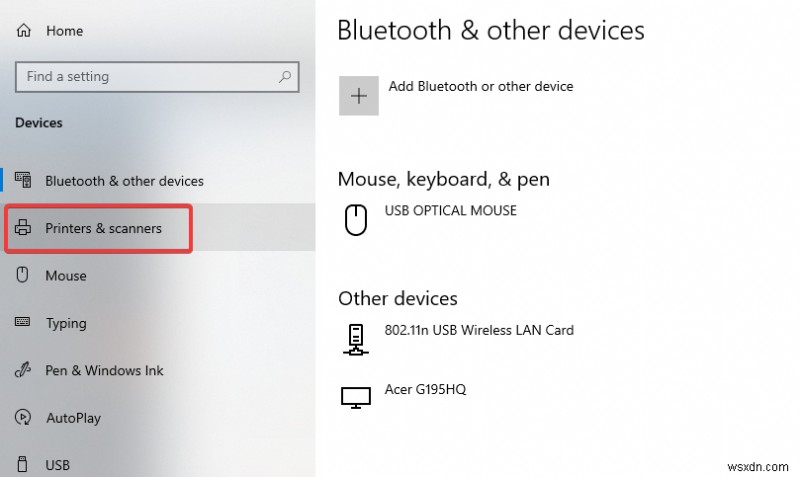Viewport: 800px width, 477px height.
Task: Open Pen & Windows Ink label
Action: pyautogui.click(x=104, y=370)
